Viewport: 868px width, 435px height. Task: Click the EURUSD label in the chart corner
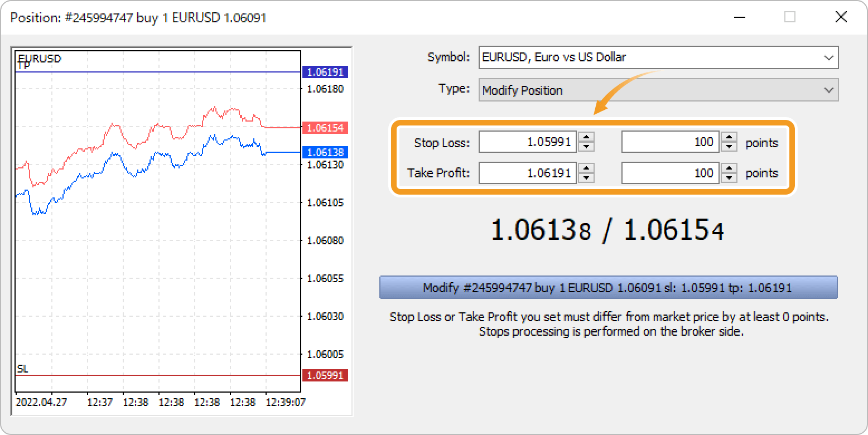pyautogui.click(x=39, y=59)
